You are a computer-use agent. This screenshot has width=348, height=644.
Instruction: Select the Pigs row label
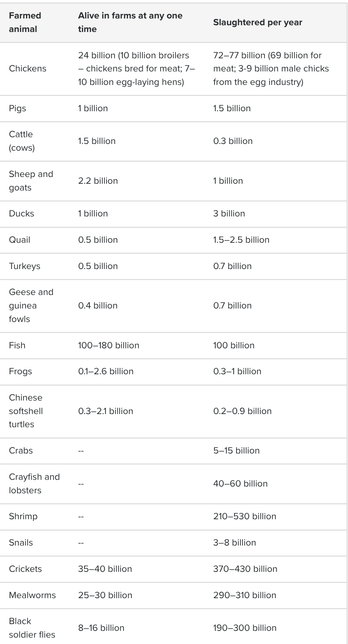(17, 108)
